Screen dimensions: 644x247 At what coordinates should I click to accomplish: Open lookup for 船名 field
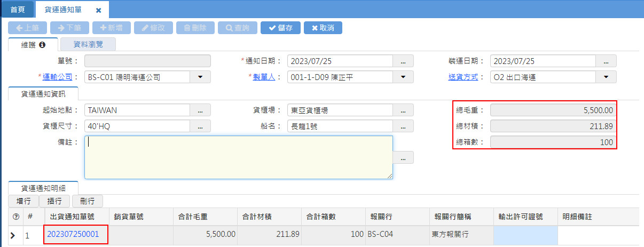[403, 126]
